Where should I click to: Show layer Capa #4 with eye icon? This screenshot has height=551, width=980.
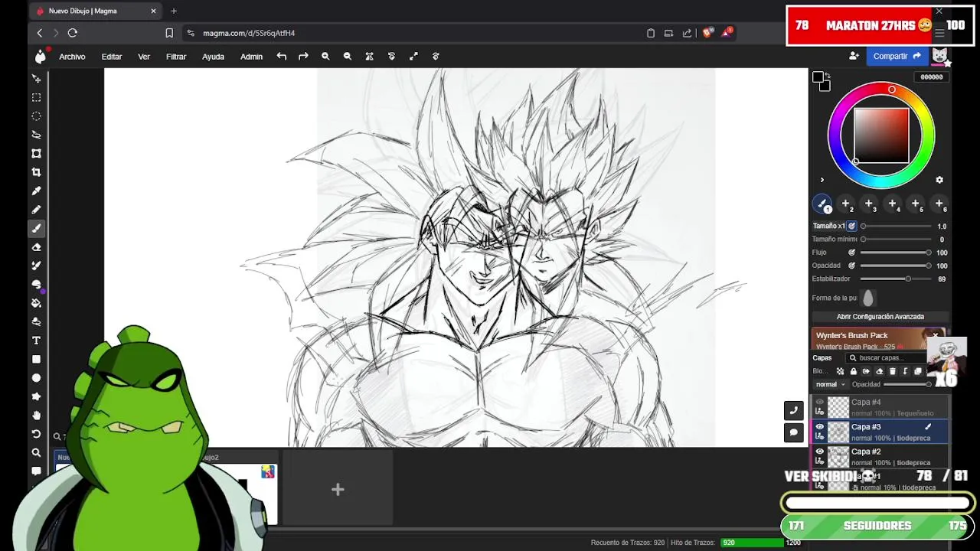coord(819,402)
